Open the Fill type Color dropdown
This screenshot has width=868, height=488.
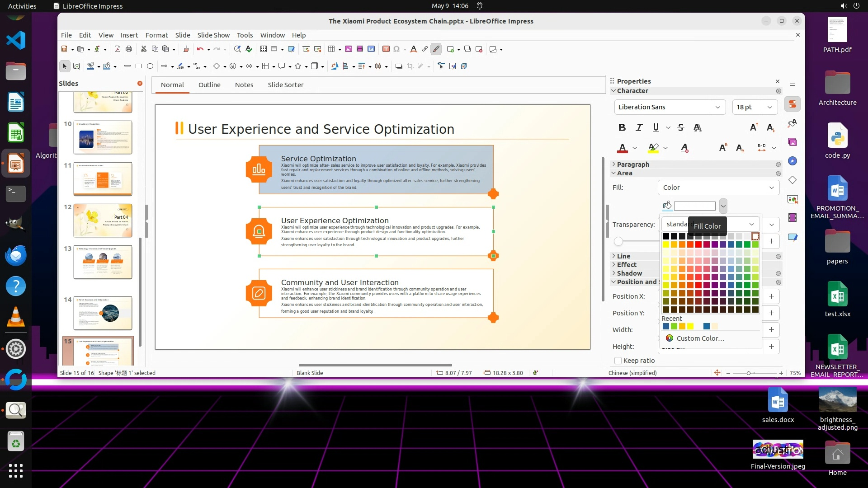tap(718, 188)
